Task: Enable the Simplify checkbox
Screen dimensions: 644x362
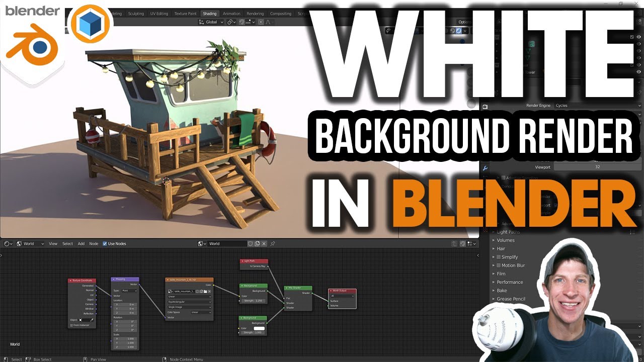Action: click(499, 257)
